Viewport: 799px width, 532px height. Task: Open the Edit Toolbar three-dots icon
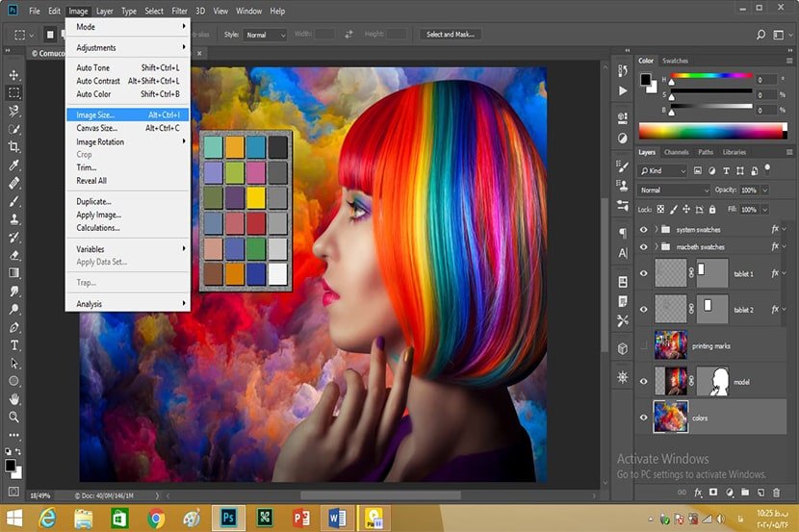13,435
